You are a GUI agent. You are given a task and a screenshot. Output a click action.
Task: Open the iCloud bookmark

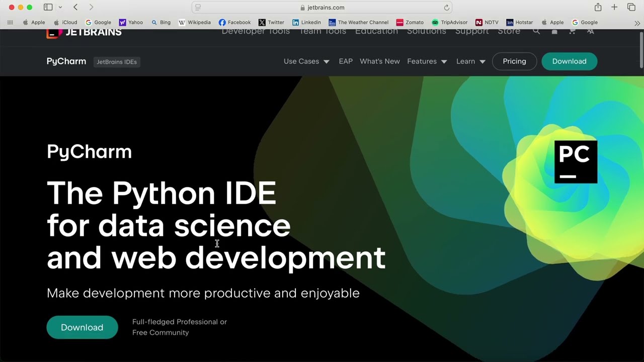65,22
